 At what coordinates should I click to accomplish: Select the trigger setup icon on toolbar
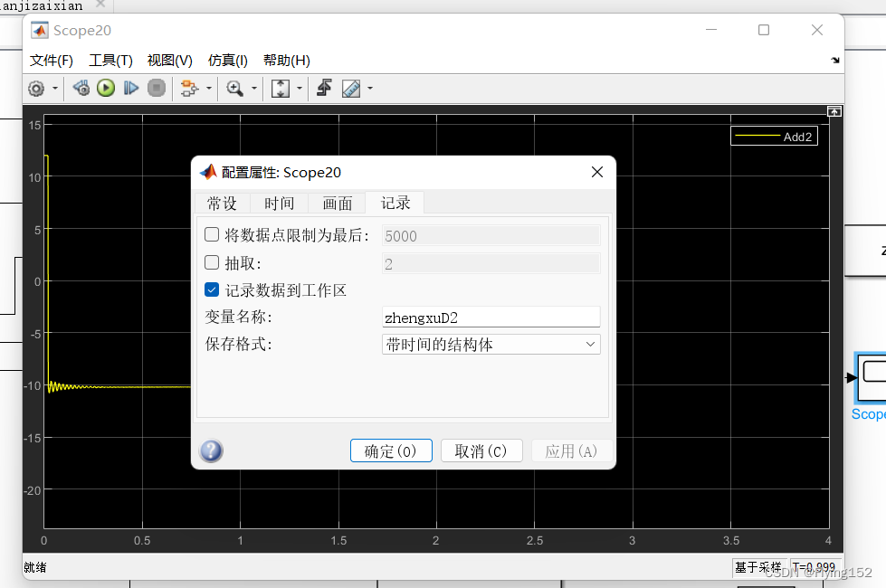pos(326,88)
